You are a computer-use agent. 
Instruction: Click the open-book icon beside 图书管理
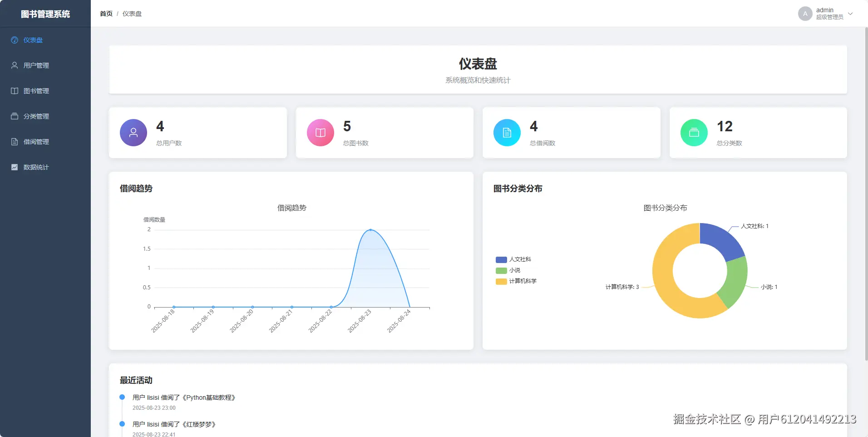click(x=15, y=91)
